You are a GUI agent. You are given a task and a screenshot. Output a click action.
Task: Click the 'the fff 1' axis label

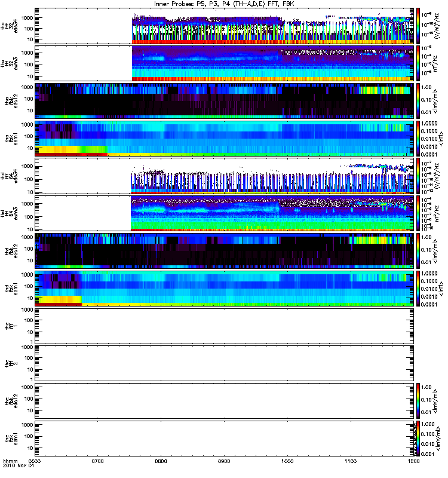(x=11, y=326)
